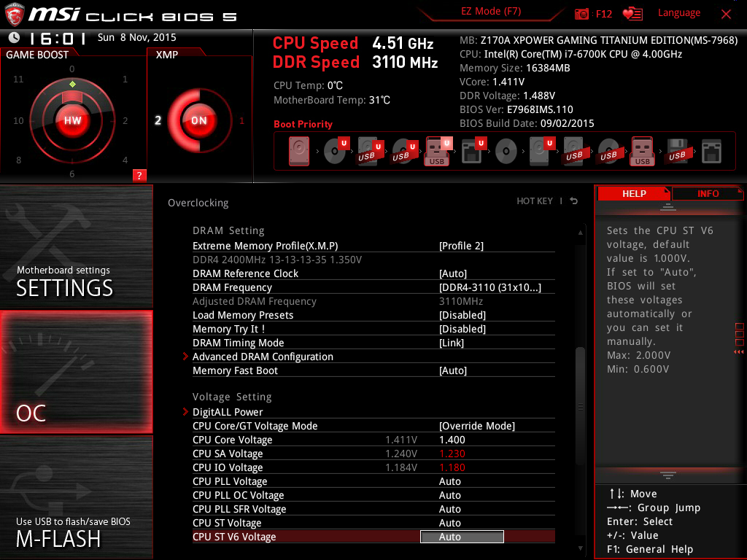This screenshot has height=560, width=747.
Task: Click the date Sun 8 Nov, 2015
Action: [x=136, y=37]
